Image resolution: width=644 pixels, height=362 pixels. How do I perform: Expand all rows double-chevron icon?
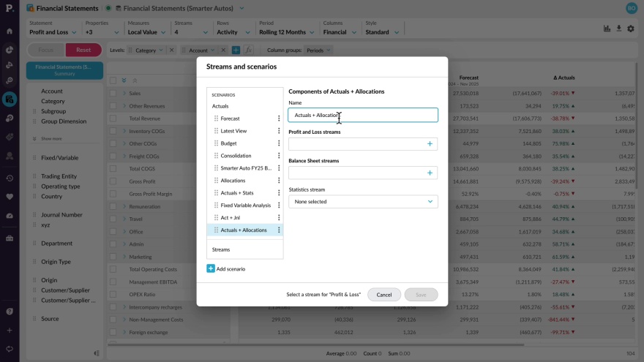point(124,80)
